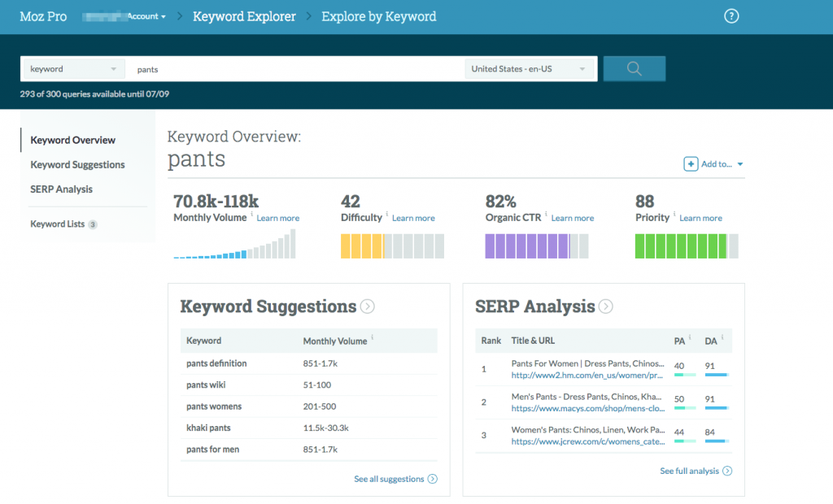Click the arrow icon beside See full analysis

tap(728, 471)
